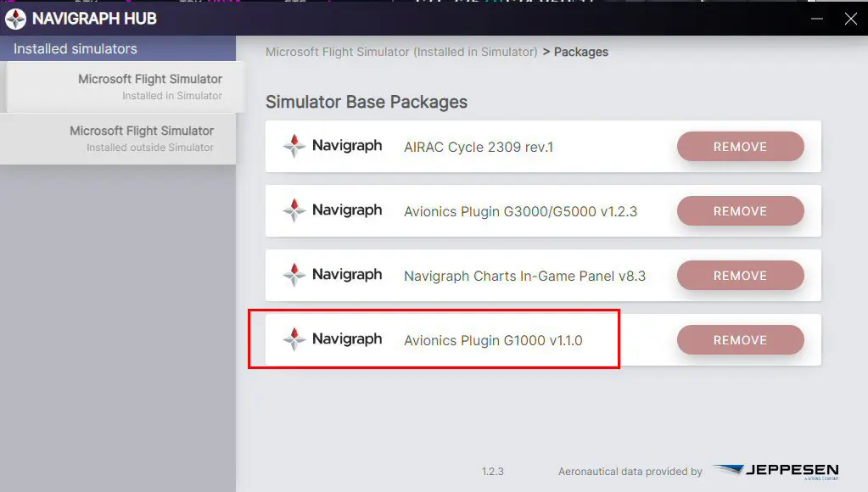Click the Navigraph Hub logo icon
The height and width of the screenshot is (492, 868).
pos(15,19)
